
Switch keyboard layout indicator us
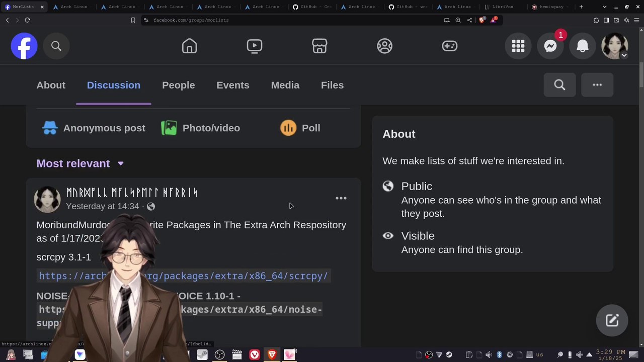pos(540,355)
